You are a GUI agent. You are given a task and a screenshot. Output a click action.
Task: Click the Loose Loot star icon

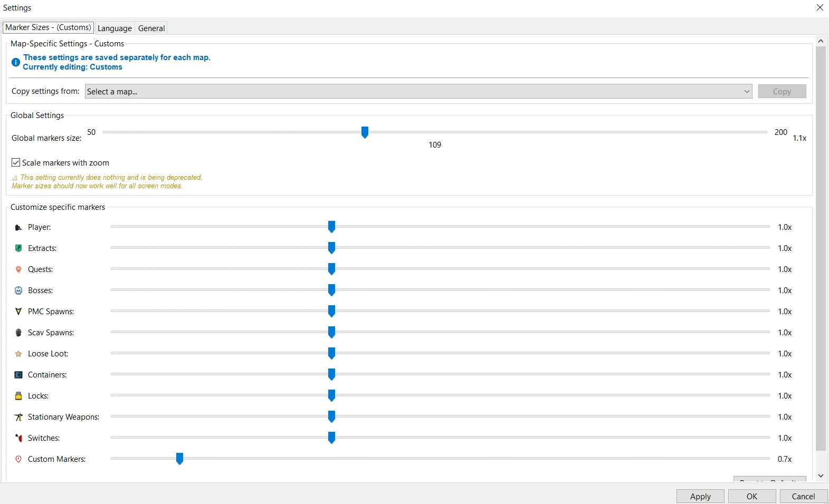(18, 354)
